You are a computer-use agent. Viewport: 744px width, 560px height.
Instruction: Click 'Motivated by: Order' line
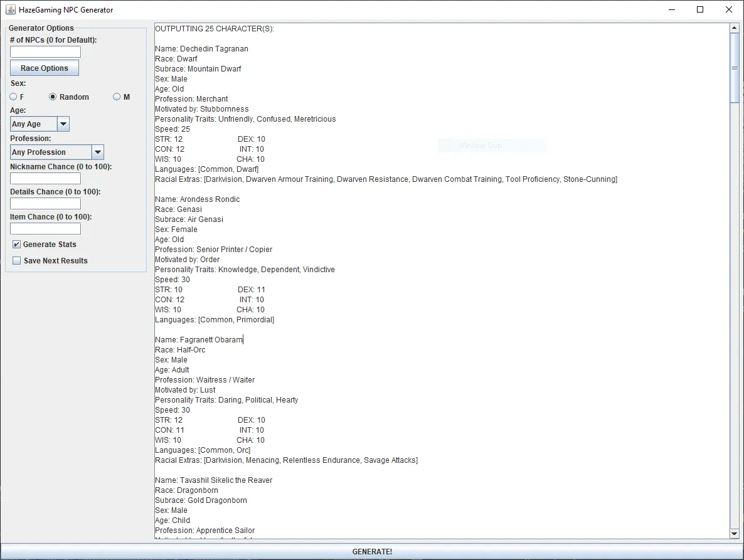[188, 260]
